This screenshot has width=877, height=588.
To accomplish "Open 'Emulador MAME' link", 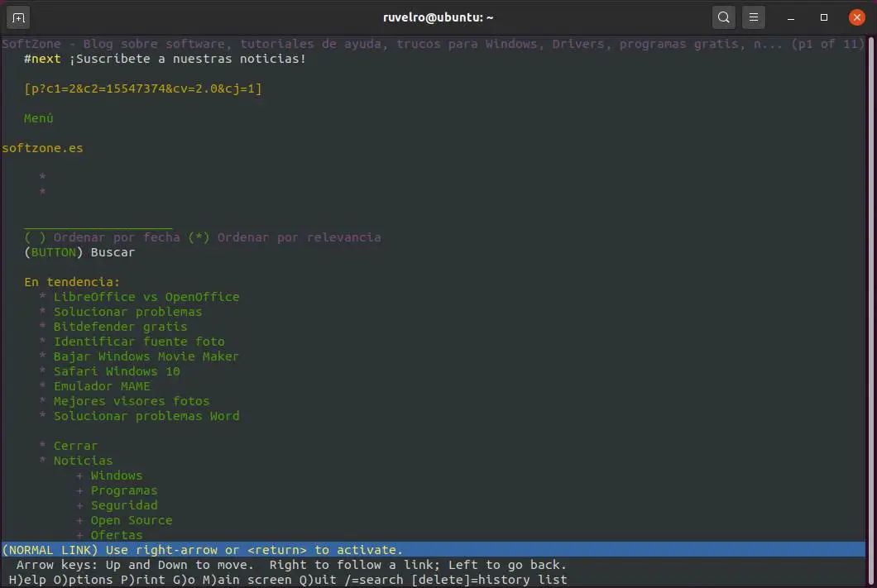I will tap(102, 386).
